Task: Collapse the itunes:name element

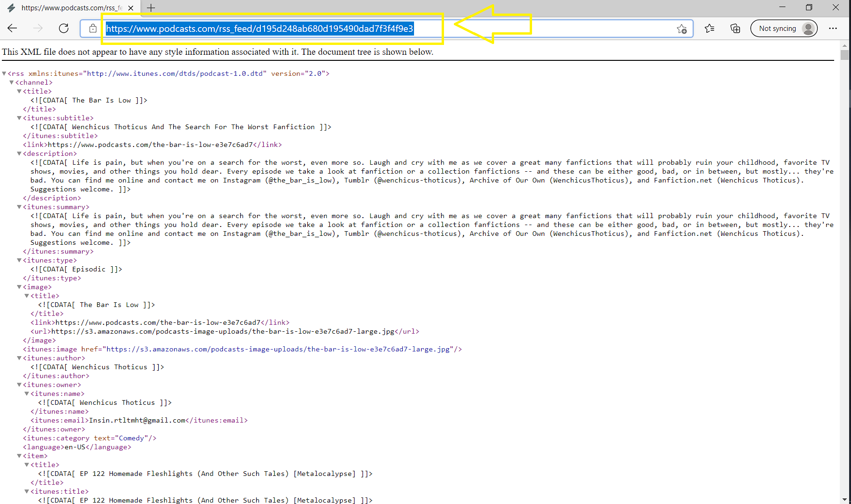Action: (x=27, y=394)
